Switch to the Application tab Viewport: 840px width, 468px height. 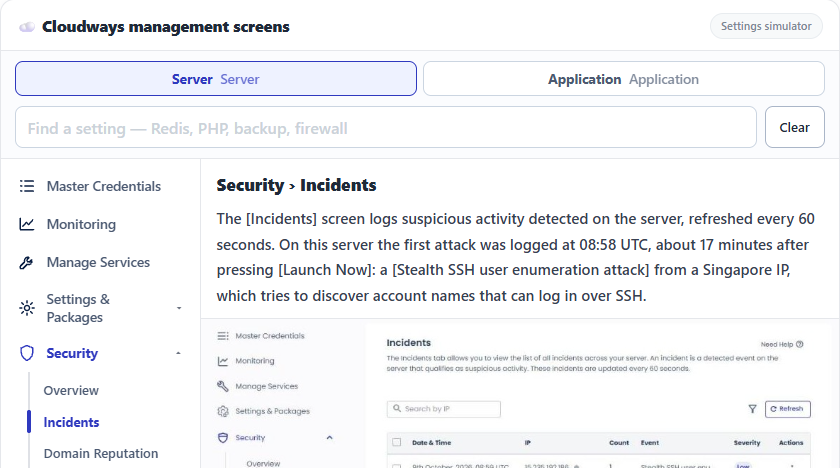point(624,79)
